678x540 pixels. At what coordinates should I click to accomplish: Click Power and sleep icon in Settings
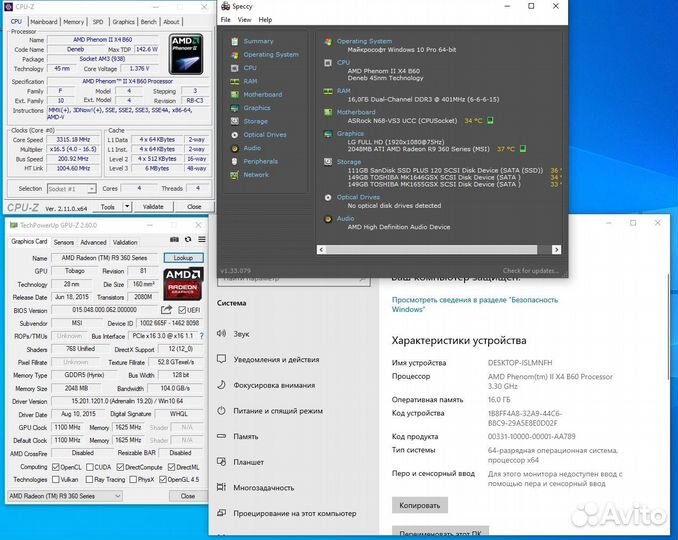[221, 410]
